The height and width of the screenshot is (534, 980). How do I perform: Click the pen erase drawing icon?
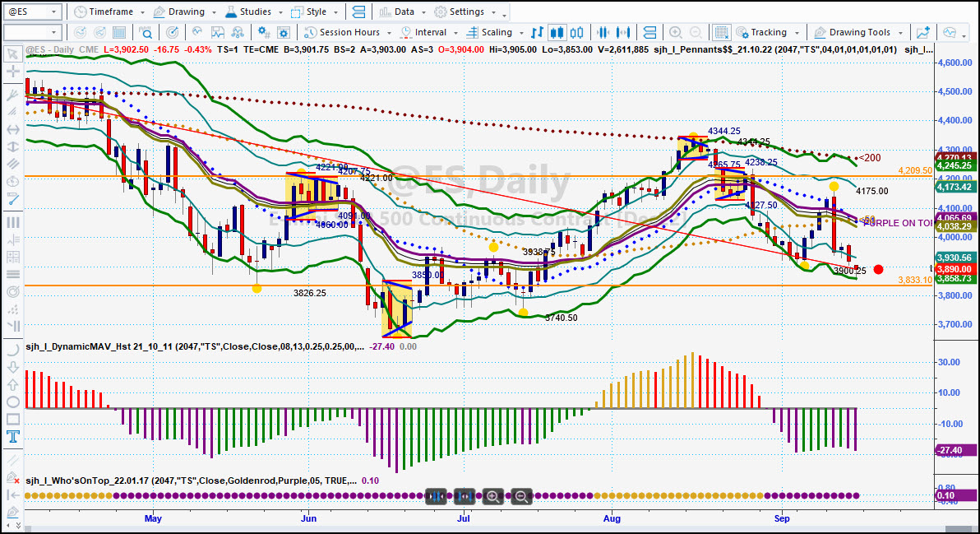(12, 478)
